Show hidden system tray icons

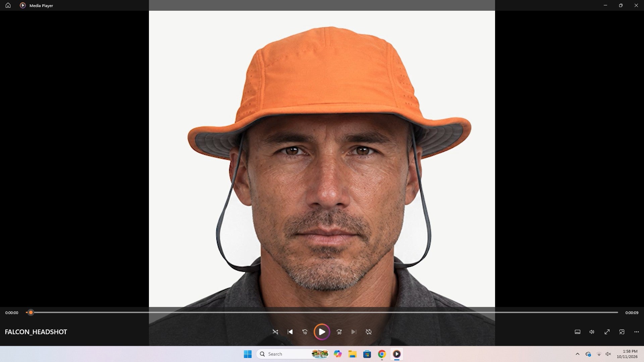[577, 354]
